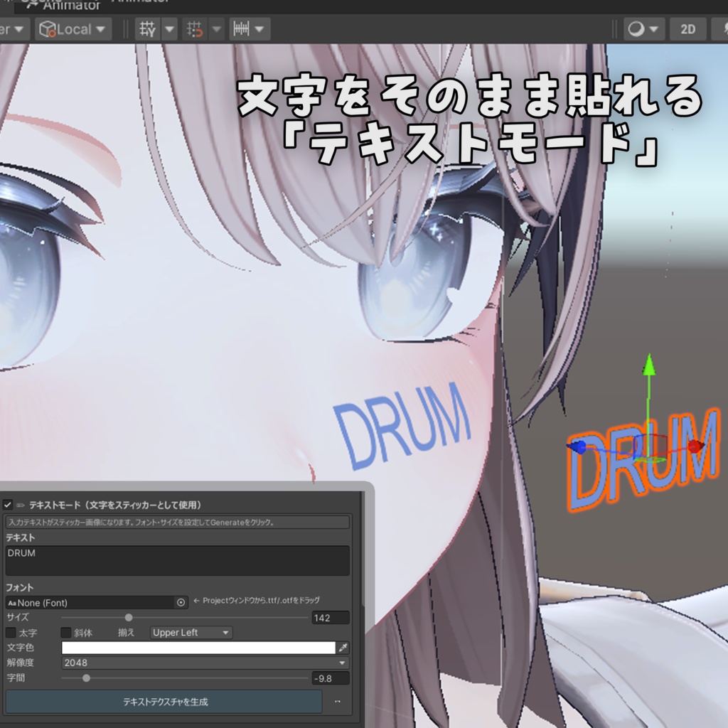Image resolution: width=728 pixels, height=728 pixels.
Task: Pick text color with eyedropper icon
Action: [343, 648]
